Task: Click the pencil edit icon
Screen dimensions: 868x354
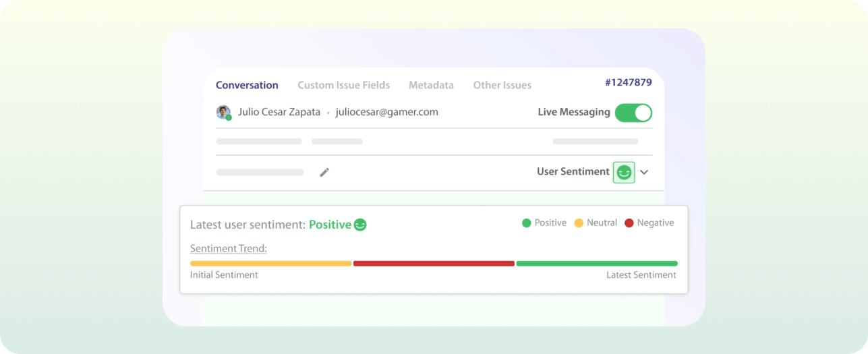Action: (324, 173)
